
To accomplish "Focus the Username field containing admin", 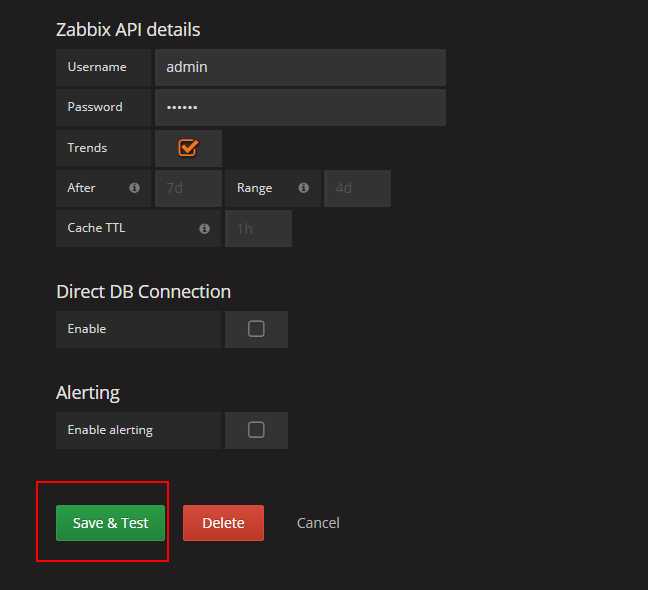I will coord(300,67).
